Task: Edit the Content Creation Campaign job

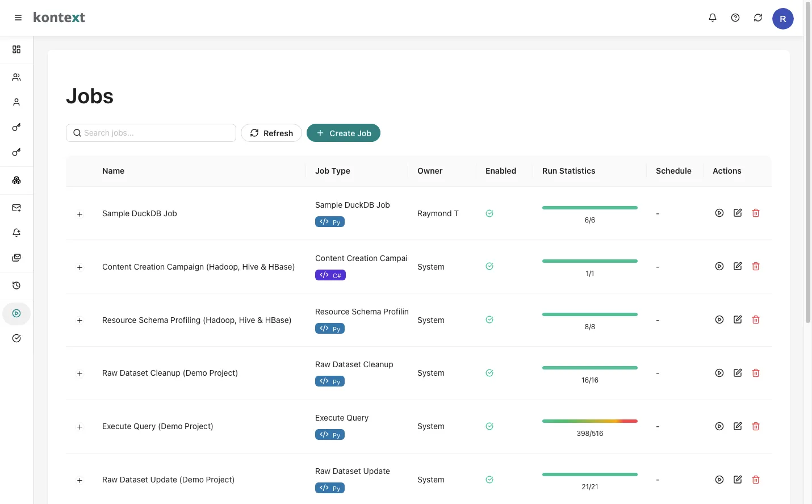Action: pos(737,266)
